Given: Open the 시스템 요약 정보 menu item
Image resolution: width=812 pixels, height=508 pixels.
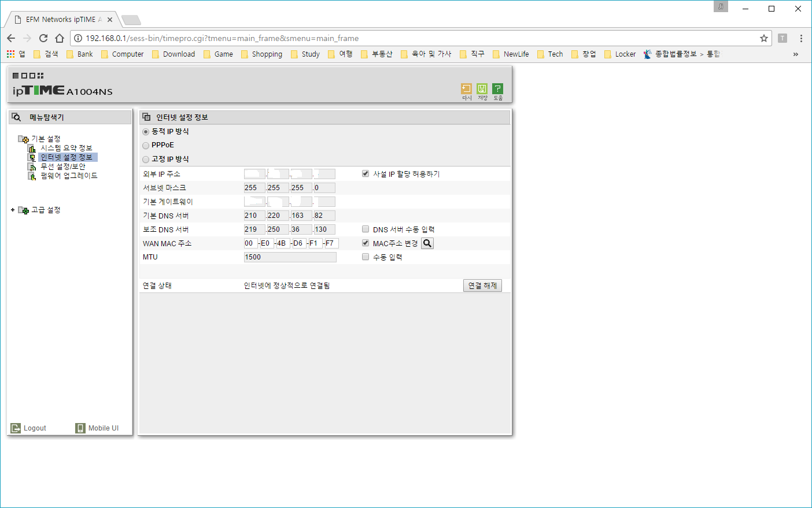Looking at the screenshot, I should [67, 149].
